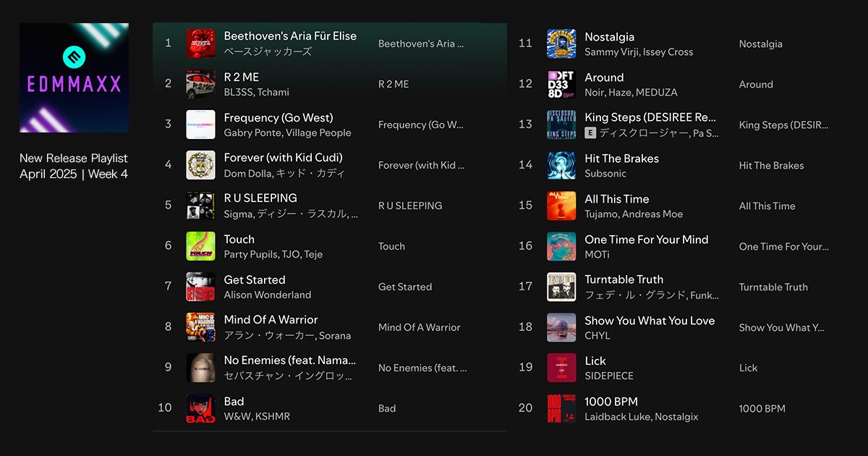Select the April 2025 | Week 4 text
Screen dimensions: 868x456
click(74, 174)
